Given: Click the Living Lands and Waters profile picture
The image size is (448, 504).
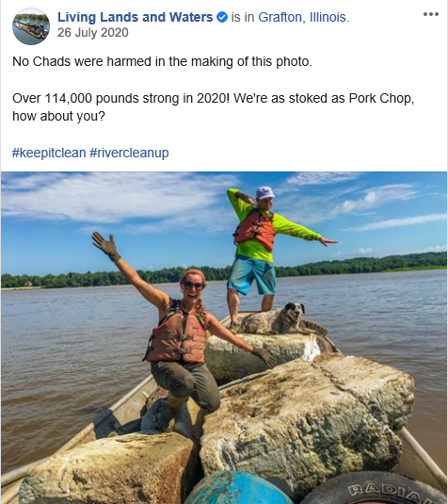Looking at the screenshot, I should [x=31, y=26].
